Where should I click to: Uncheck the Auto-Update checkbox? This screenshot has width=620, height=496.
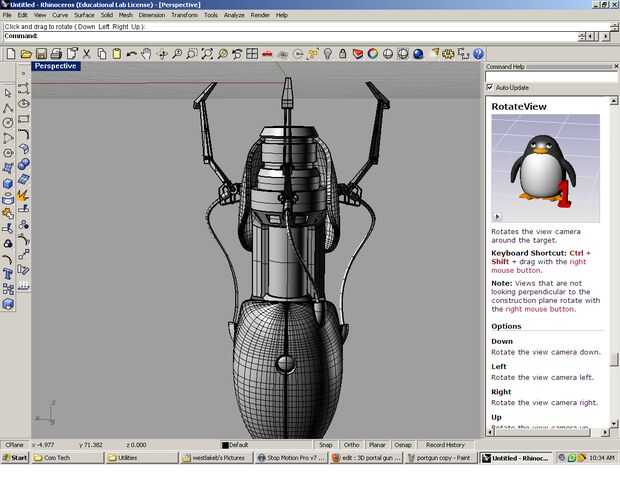pyautogui.click(x=489, y=87)
